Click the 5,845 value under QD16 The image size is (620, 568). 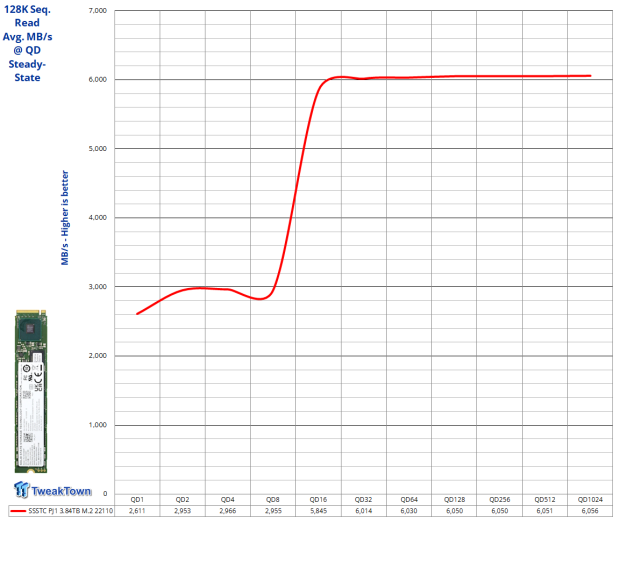tap(318, 511)
